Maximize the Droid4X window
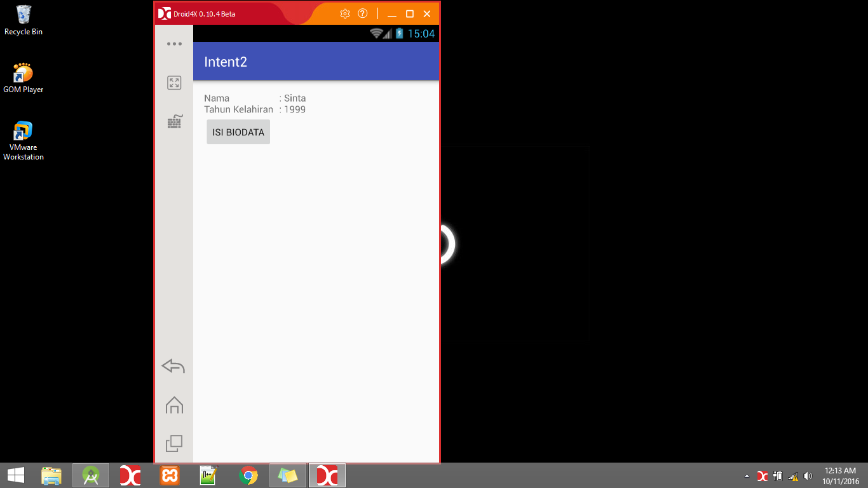Image resolution: width=868 pixels, height=488 pixels. click(x=410, y=13)
